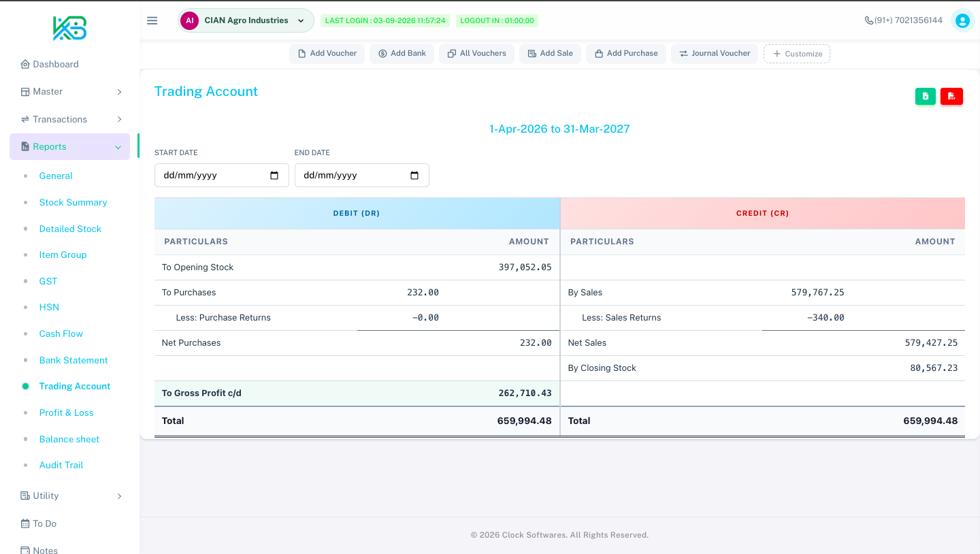Open the End Date calendar picker icon
Image resolution: width=980 pixels, height=554 pixels.
click(414, 175)
